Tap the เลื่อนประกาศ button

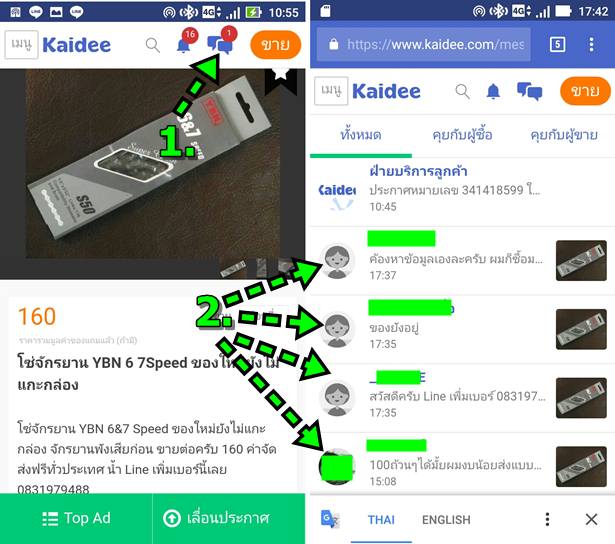pos(229,519)
